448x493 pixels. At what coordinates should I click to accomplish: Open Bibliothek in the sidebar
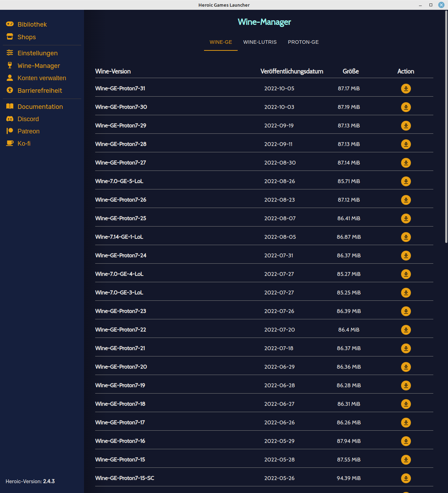point(32,24)
